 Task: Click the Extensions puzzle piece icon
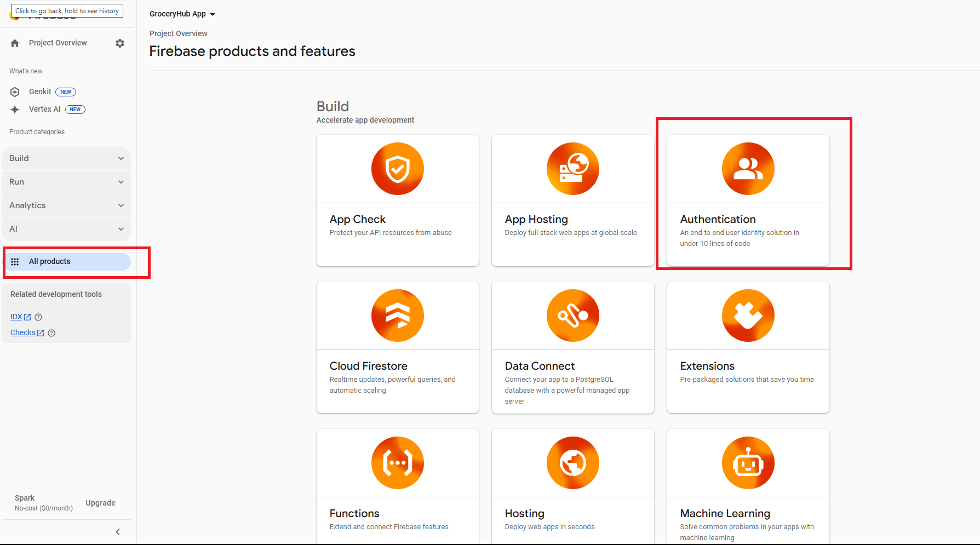pyautogui.click(x=748, y=315)
